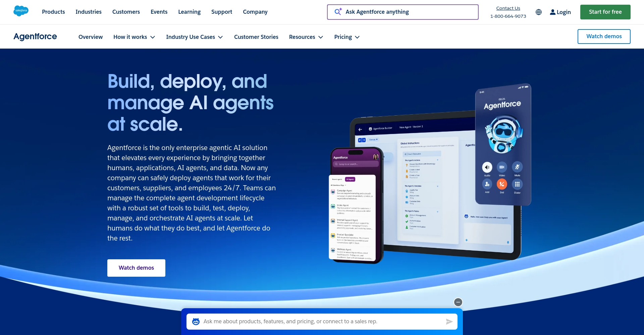Click the Salesforce cloud logo
The width and height of the screenshot is (644, 335).
[21, 11]
